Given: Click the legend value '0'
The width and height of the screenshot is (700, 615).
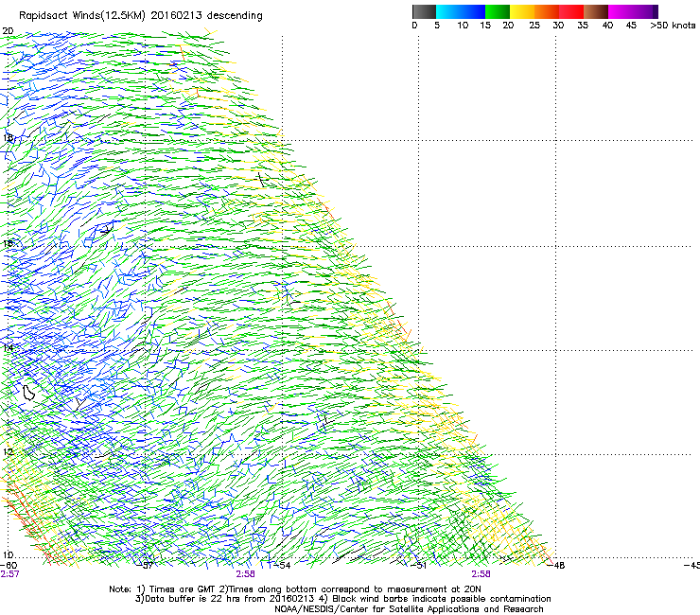Looking at the screenshot, I should pos(414,26).
